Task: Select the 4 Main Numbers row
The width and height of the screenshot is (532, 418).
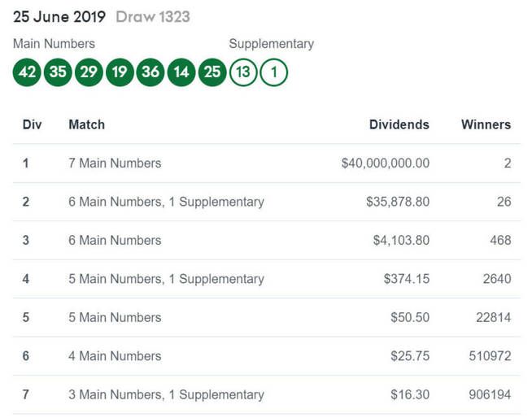Action: point(266,356)
